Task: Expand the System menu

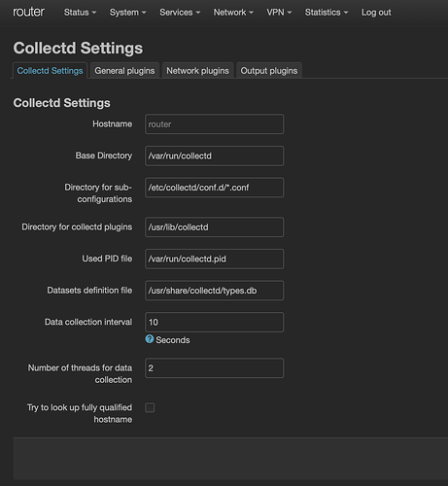Action: 127,13
